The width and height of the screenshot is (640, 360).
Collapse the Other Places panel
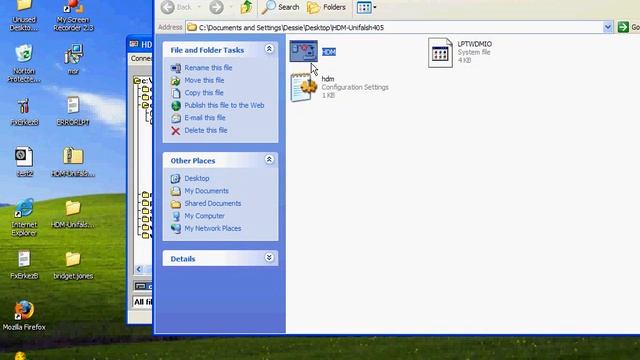(x=269, y=160)
